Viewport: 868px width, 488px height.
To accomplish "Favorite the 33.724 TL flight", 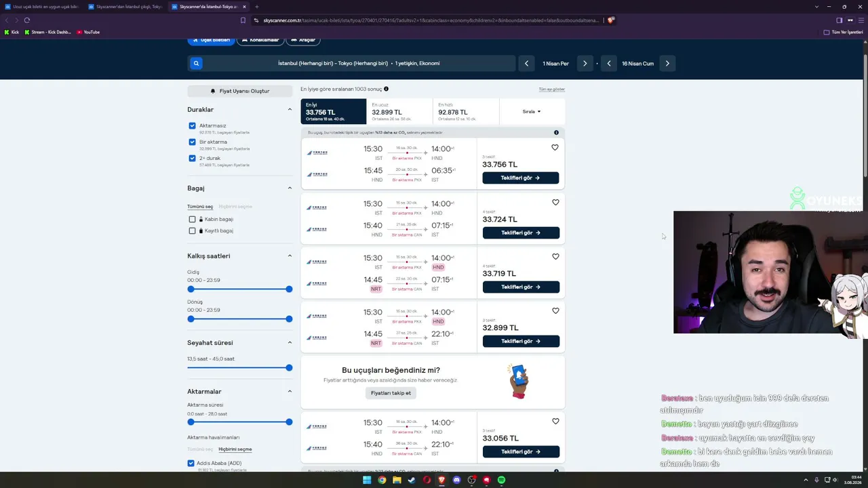I will [555, 202].
